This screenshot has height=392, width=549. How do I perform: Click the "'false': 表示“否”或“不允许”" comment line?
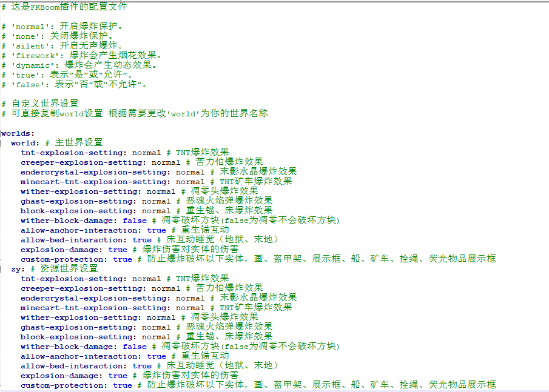(74, 85)
